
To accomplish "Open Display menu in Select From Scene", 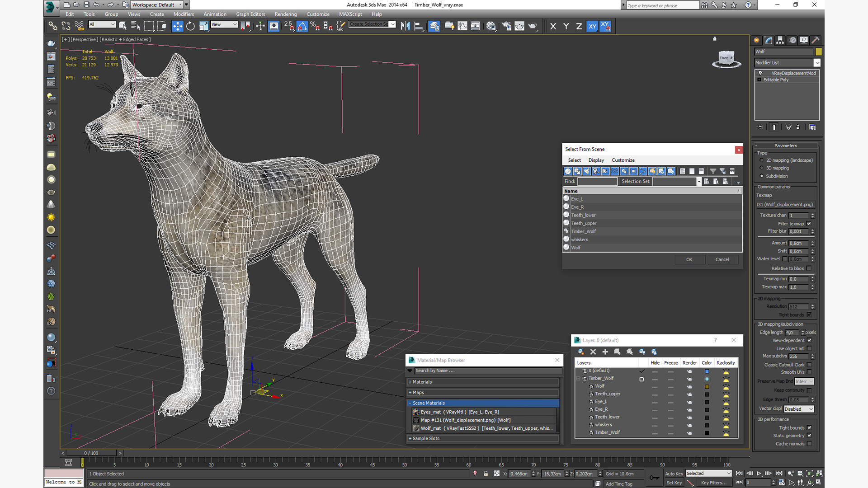I will coord(596,160).
